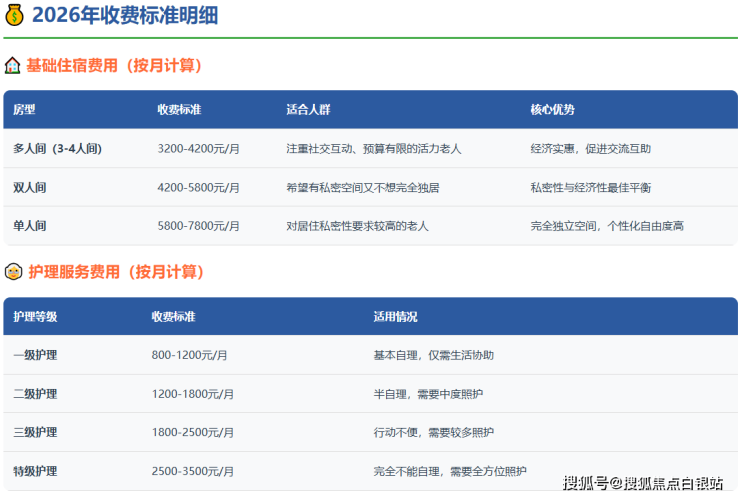Select the 多人间 (3-4人间) row label
Viewport: 740px width, 499px height.
tap(57, 149)
